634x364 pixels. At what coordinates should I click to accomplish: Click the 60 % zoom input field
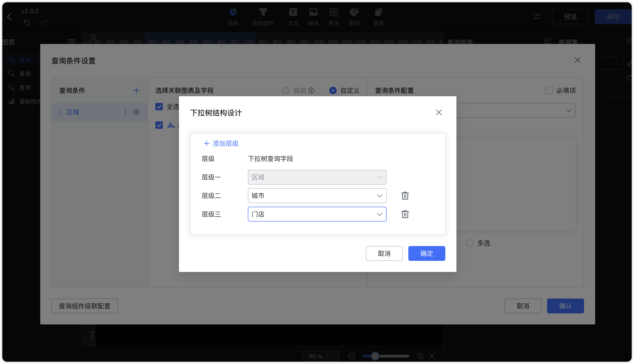[x=315, y=356]
